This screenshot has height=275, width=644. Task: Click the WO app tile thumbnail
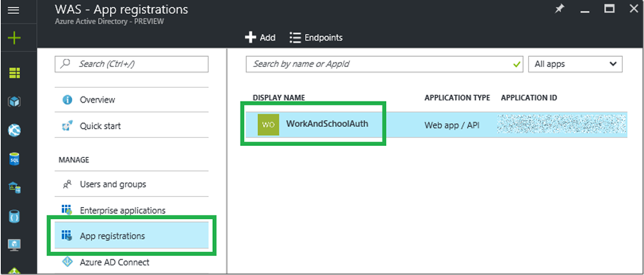pos(268,125)
